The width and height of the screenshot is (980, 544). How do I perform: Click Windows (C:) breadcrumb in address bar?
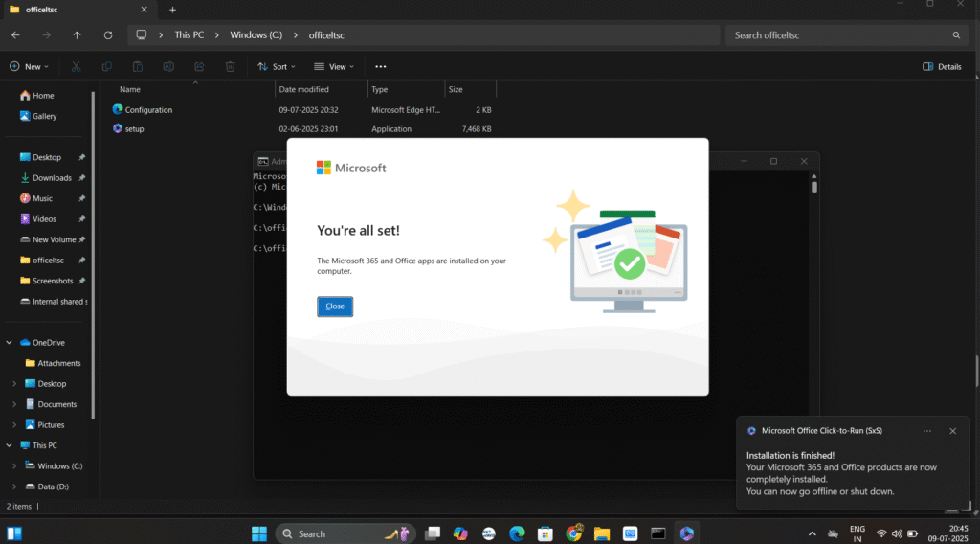click(256, 35)
